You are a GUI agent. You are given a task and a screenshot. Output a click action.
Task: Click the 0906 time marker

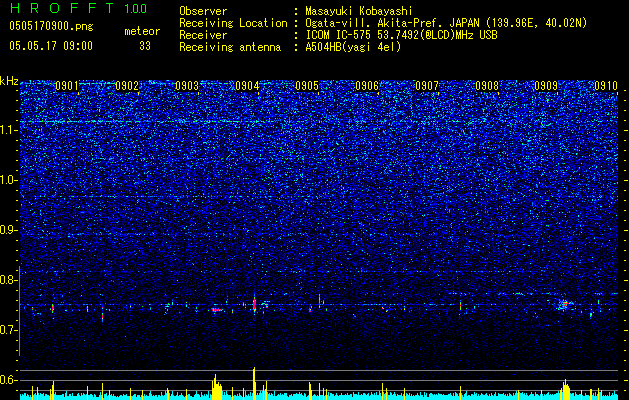[x=367, y=86]
